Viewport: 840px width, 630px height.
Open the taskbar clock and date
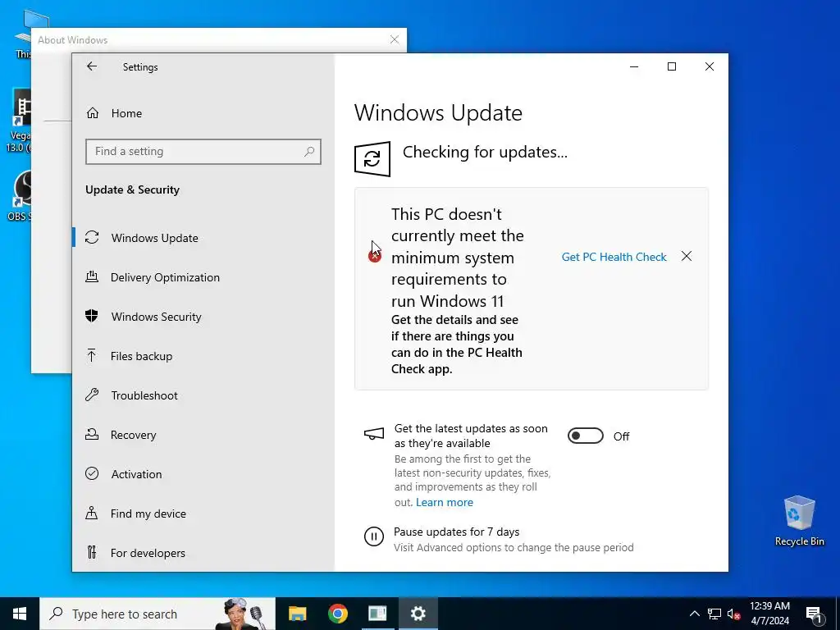tap(769, 614)
